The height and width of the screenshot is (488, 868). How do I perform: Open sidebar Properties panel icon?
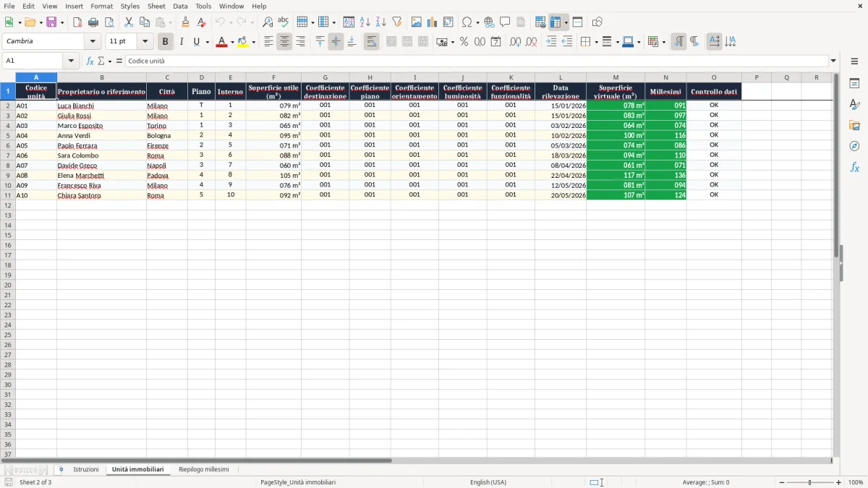click(854, 83)
